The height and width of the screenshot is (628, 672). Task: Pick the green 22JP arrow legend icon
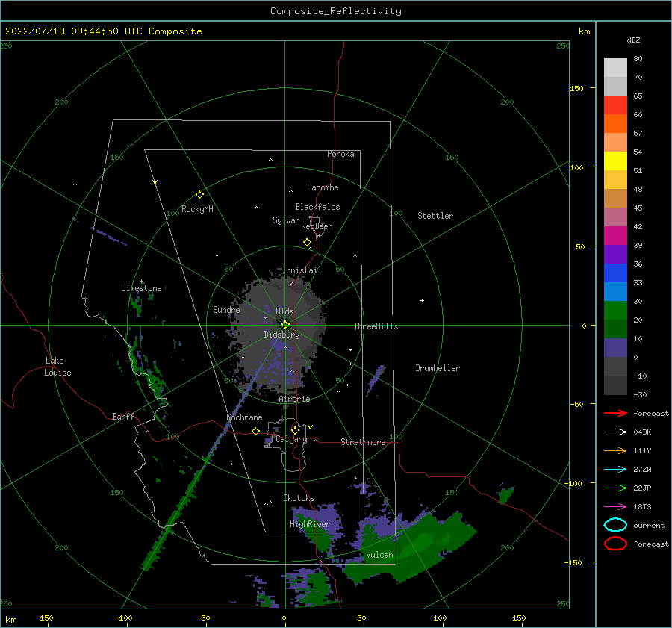coord(615,488)
